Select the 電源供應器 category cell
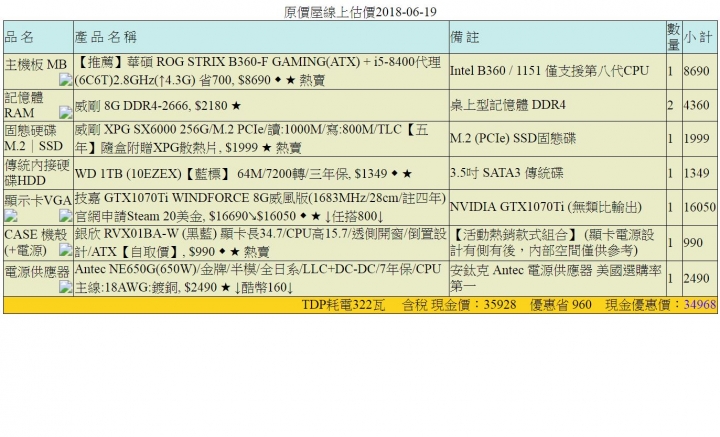This screenshot has height=437, width=720. pyautogui.click(x=39, y=279)
